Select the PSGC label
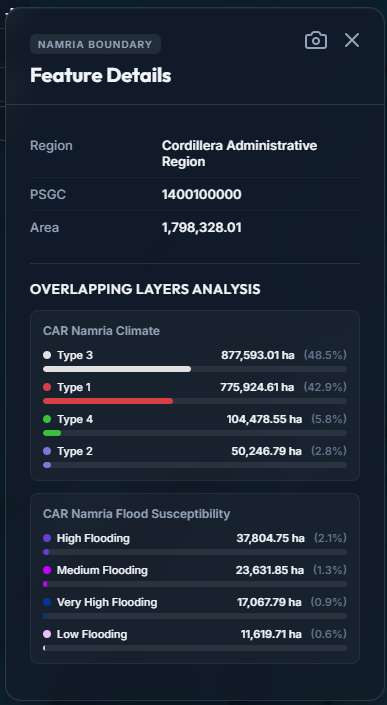387x705 pixels. [x=48, y=195]
